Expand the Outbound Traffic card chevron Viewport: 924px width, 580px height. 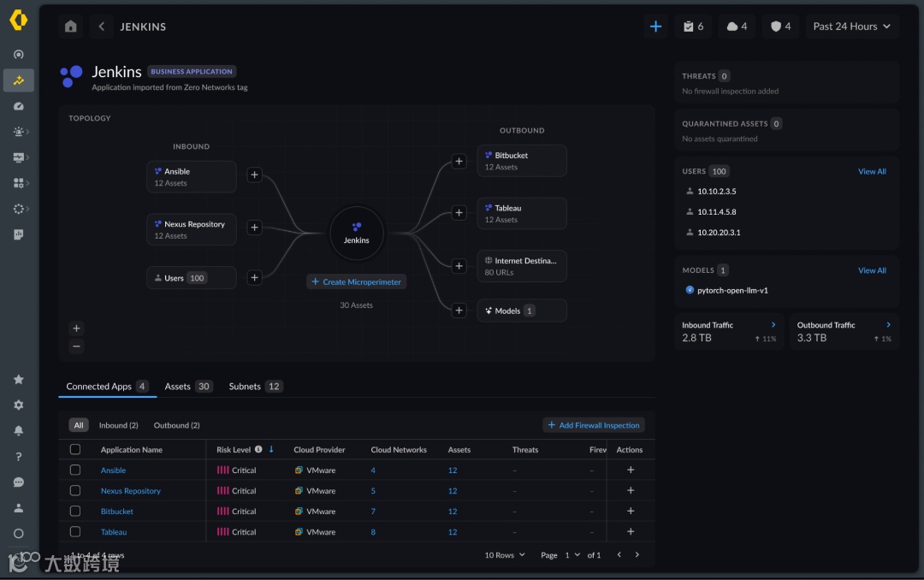888,325
